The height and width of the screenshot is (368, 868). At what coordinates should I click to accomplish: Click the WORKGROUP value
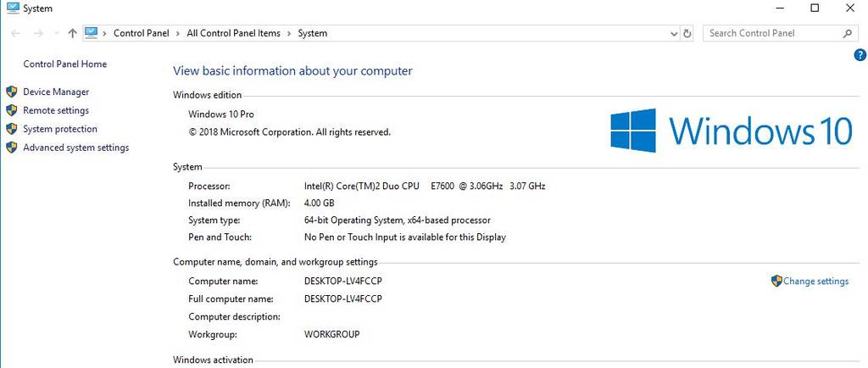(332, 334)
